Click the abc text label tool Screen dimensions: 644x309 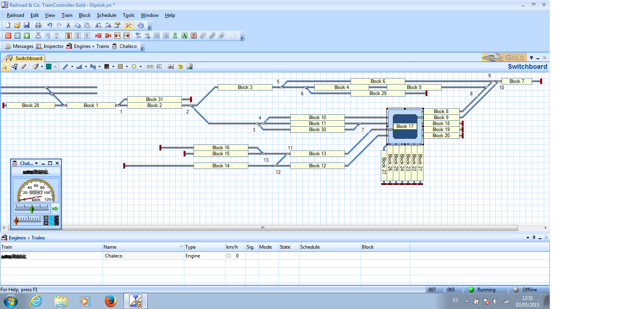point(171,67)
